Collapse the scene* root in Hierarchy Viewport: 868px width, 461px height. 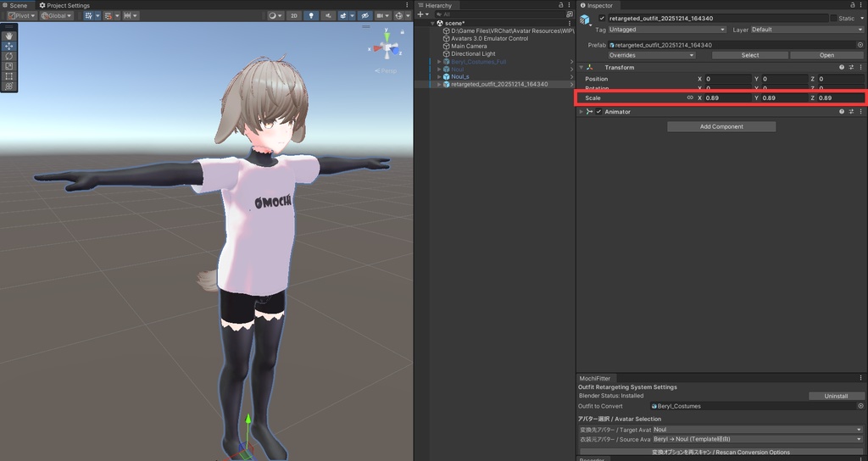point(433,23)
